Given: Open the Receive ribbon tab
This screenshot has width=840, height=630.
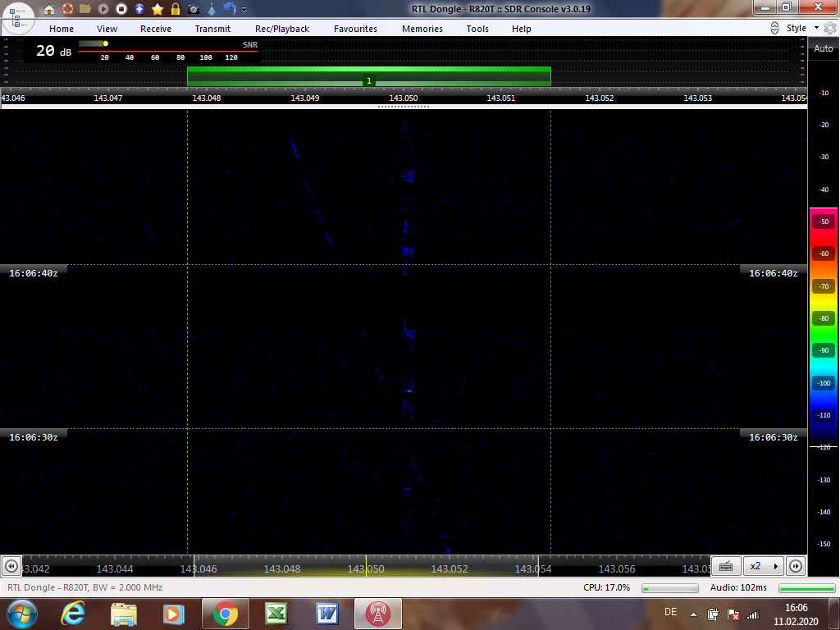Looking at the screenshot, I should pos(156,29).
